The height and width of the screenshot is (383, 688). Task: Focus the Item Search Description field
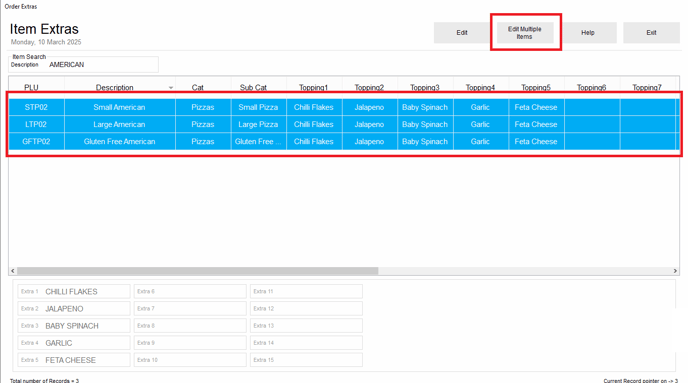pos(102,64)
